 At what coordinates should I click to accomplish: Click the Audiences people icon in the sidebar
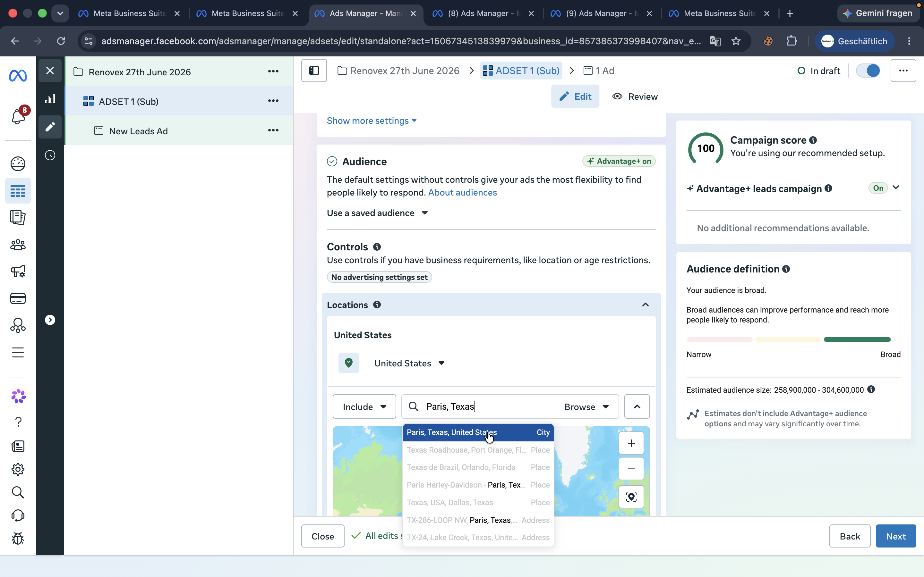pyautogui.click(x=18, y=245)
